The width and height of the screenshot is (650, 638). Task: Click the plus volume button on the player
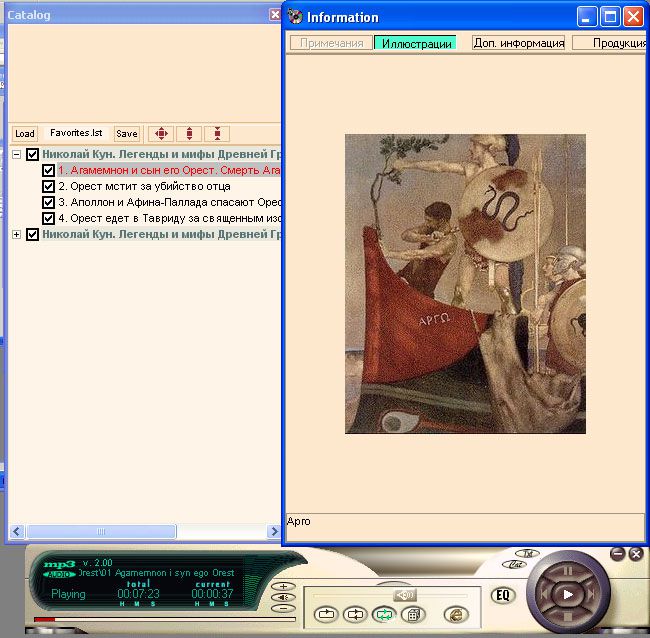coord(284,587)
